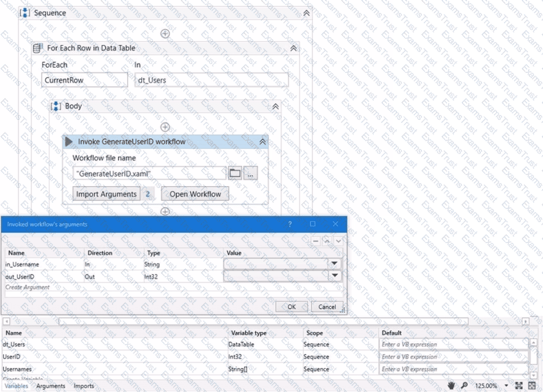Click the add activity plus icon inside Body
Screen dimensions: 543x392
pyautogui.click(x=165, y=127)
